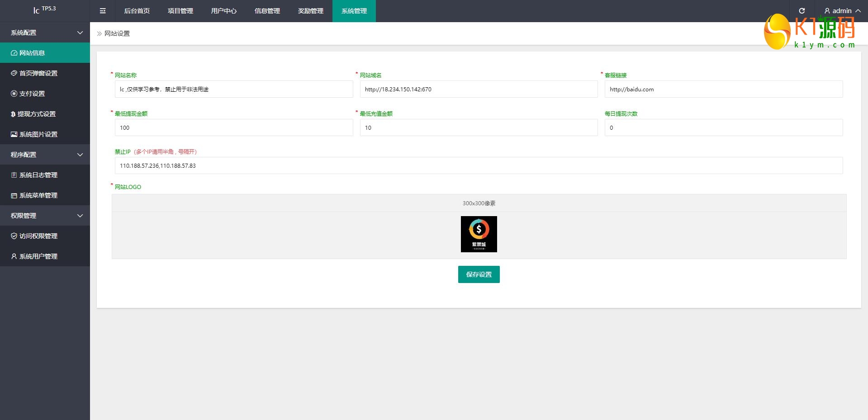868x420 pixels.
Task: Click the 访问权限管理 shield icon
Action: 14,236
